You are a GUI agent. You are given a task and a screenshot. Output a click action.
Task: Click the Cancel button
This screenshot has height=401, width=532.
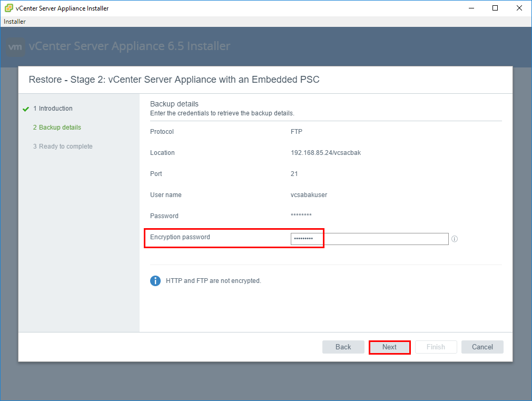[x=482, y=347]
